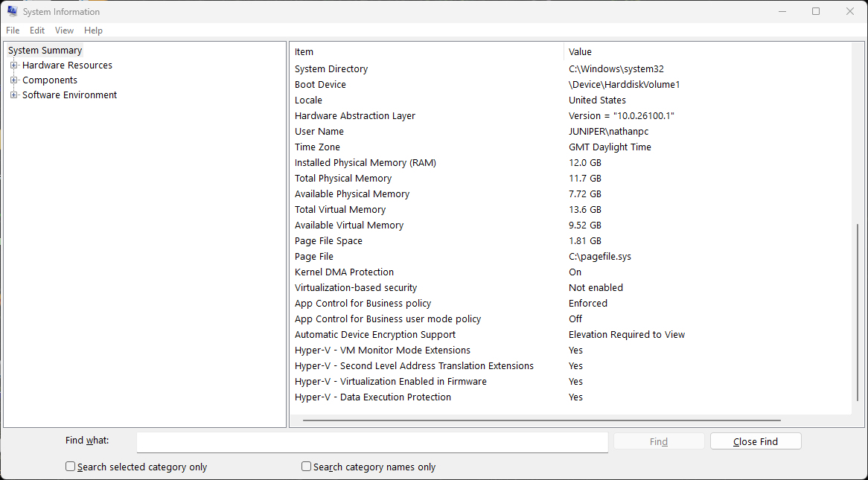Select the Software Environment tree item
This screenshot has height=480, width=868.
pos(70,95)
